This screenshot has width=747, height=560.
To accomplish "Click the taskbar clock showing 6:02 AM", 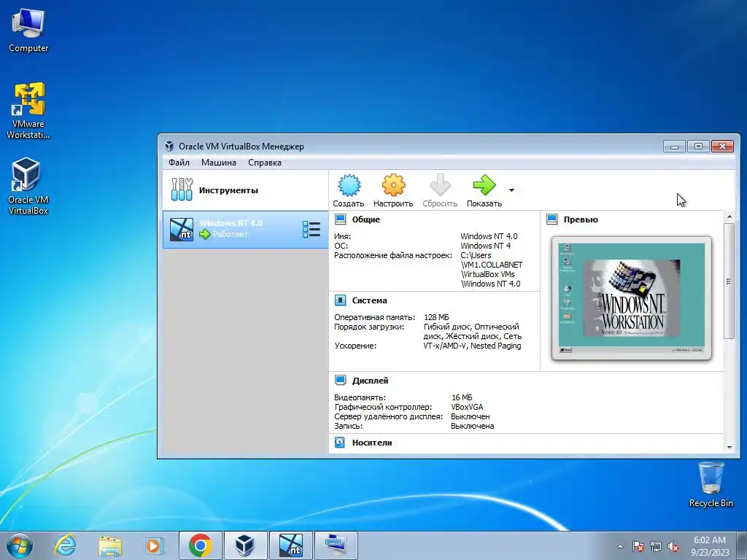I will pyautogui.click(x=710, y=545).
